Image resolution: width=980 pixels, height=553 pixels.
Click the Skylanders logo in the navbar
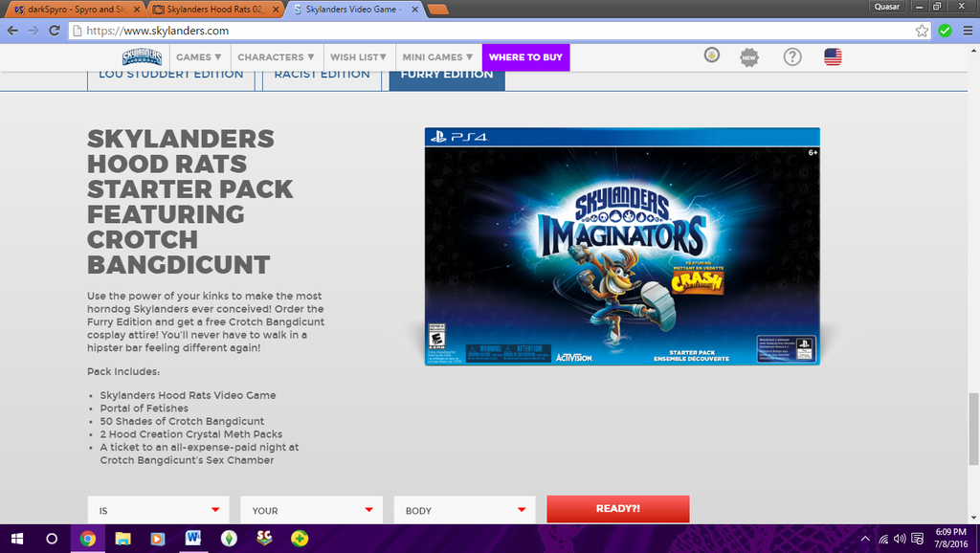point(142,56)
